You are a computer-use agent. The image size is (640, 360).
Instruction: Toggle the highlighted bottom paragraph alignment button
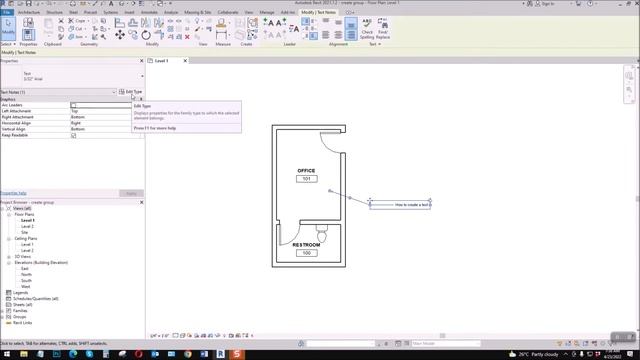pos(351,35)
